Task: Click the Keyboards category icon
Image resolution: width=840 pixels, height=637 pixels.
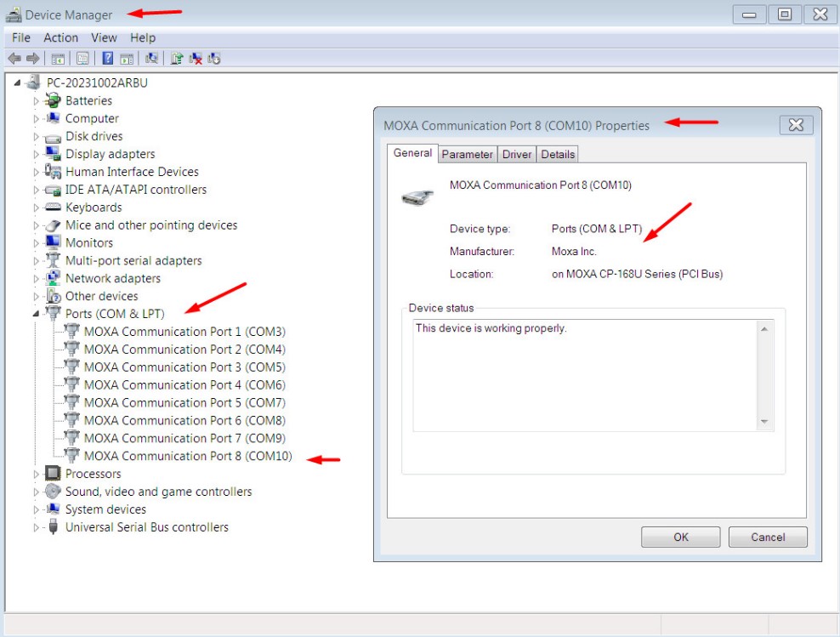Action: (x=53, y=207)
